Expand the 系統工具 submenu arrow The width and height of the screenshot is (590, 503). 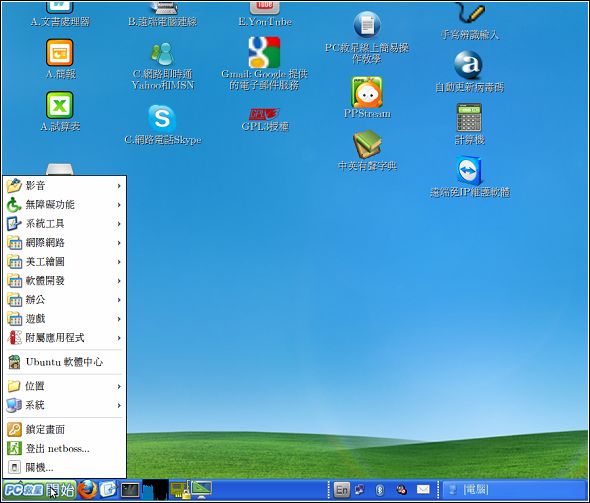point(119,224)
